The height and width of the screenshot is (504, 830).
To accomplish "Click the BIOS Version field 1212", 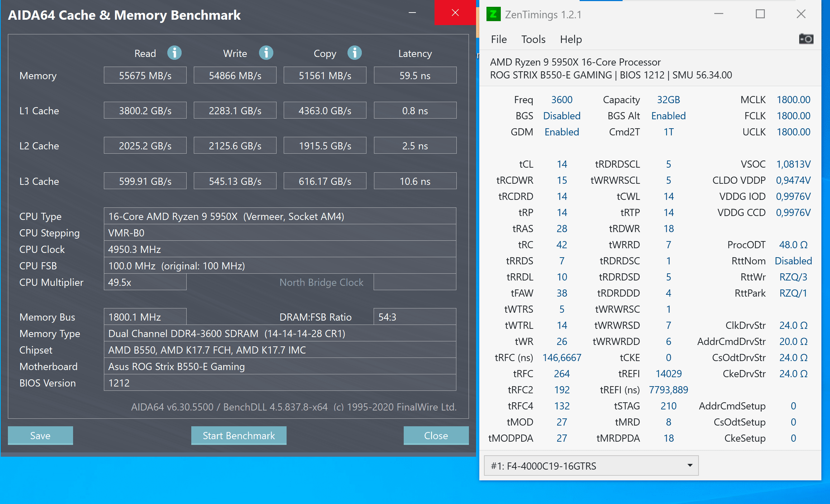I will pos(280,383).
